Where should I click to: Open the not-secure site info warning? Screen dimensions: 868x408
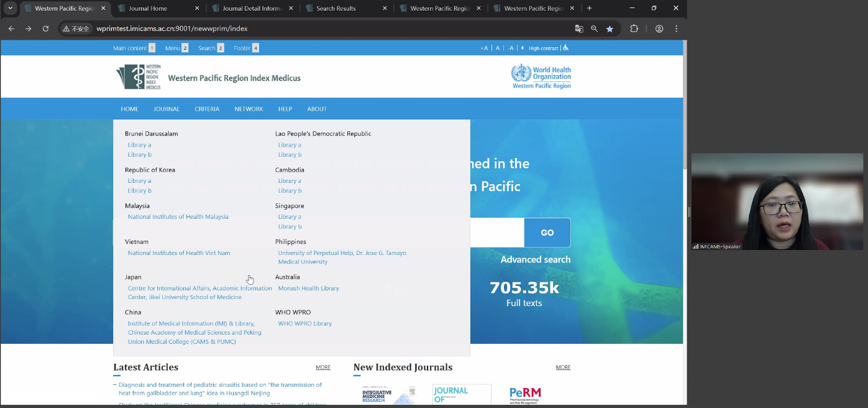(x=76, y=29)
